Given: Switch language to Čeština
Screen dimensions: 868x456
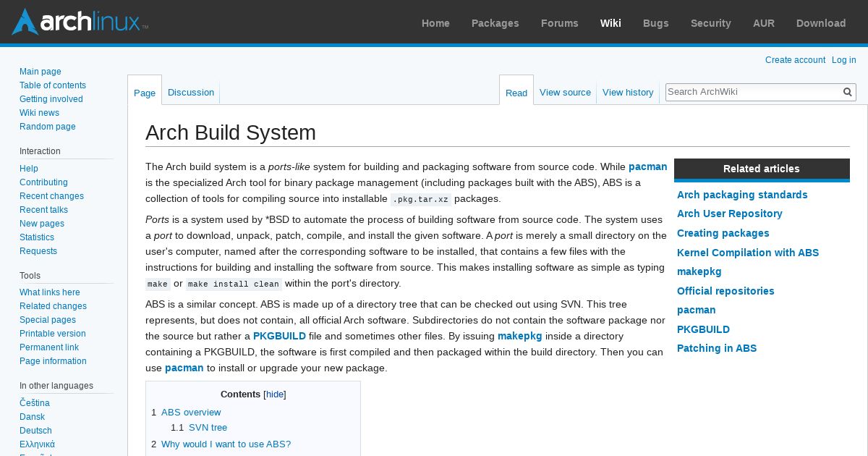Looking at the screenshot, I should (35, 403).
